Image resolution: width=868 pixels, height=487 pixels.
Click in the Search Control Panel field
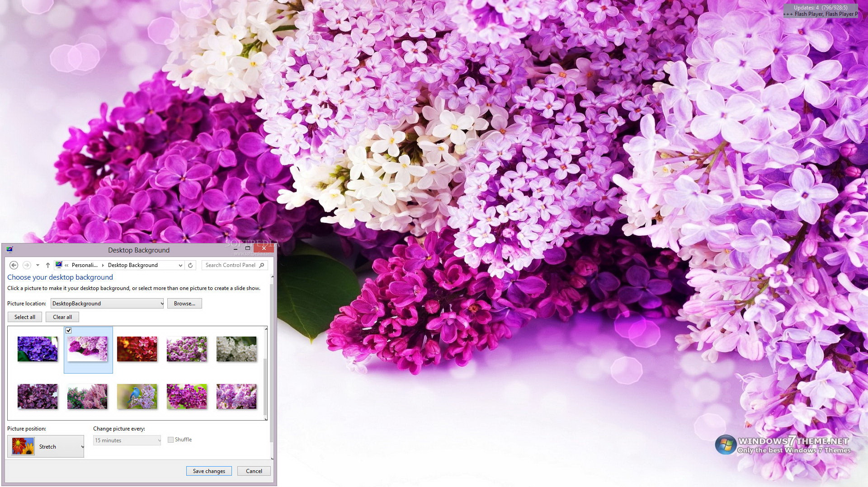pos(230,265)
